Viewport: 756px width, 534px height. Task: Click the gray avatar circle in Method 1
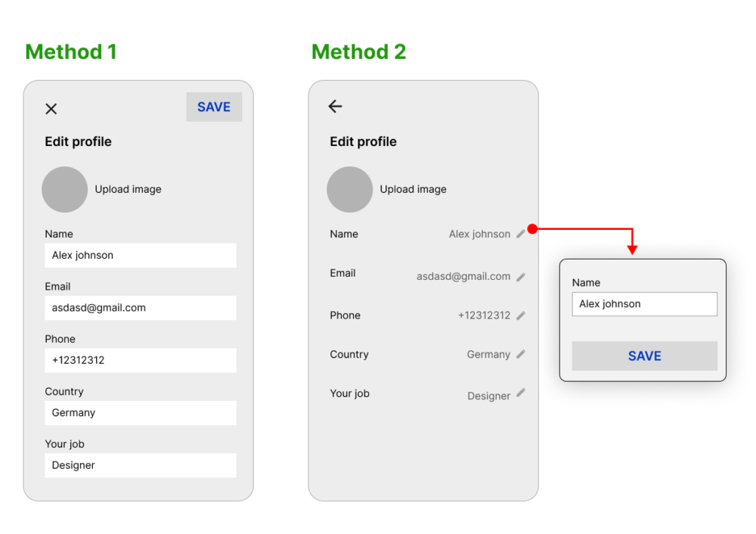pyautogui.click(x=64, y=189)
